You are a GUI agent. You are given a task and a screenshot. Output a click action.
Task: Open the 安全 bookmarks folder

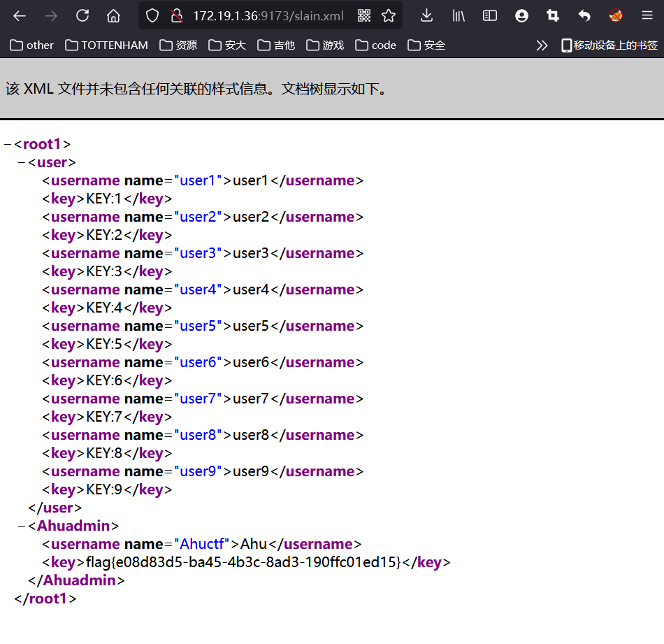click(426, 45)
